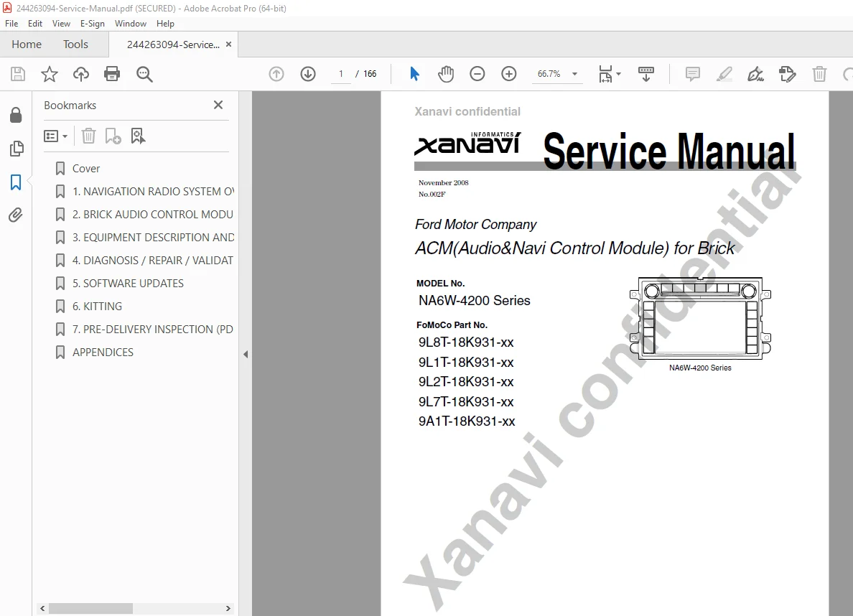Viewport: 853px width, 616px height.
Task: Open bookmarks options dropdown menu
Action: pyautogui.click(x=55, y=136)
